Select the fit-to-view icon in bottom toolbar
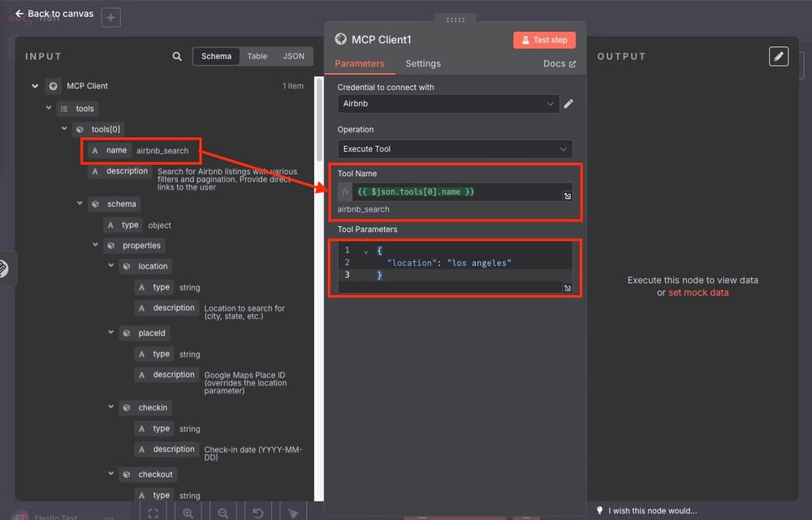The width and height of the screenshot is (812, 520). pyautogui.click(x=153, y=512)
